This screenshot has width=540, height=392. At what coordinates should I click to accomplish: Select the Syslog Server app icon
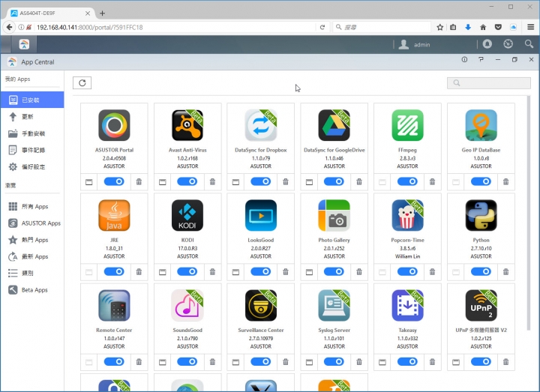[x=334, y=306]
